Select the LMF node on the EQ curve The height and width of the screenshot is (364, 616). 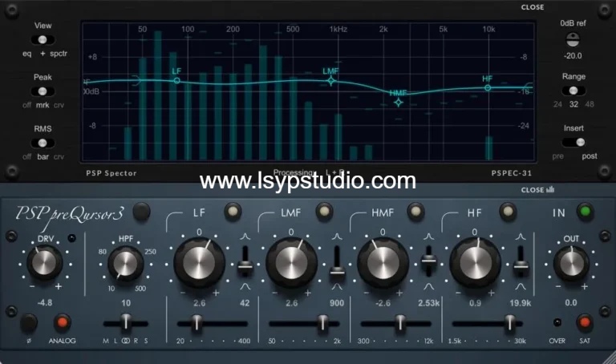click(331, 81)
